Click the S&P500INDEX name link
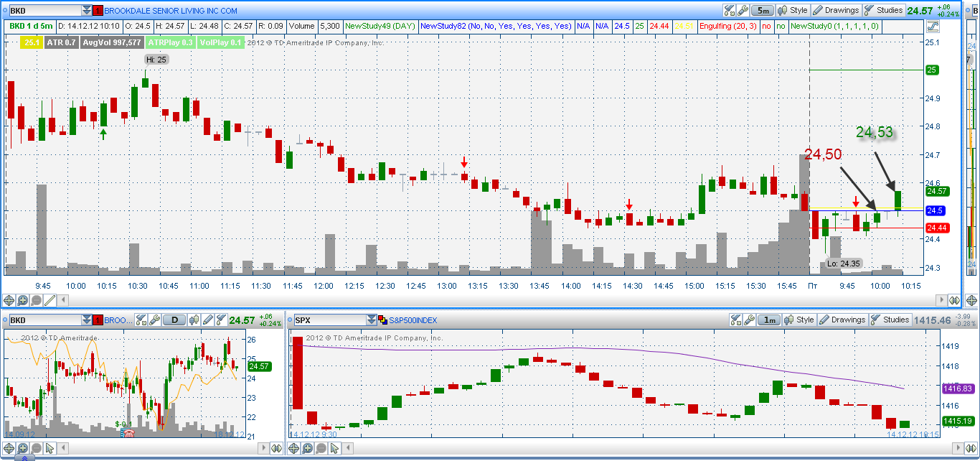980x461 pixels. (x=413, y=320)
